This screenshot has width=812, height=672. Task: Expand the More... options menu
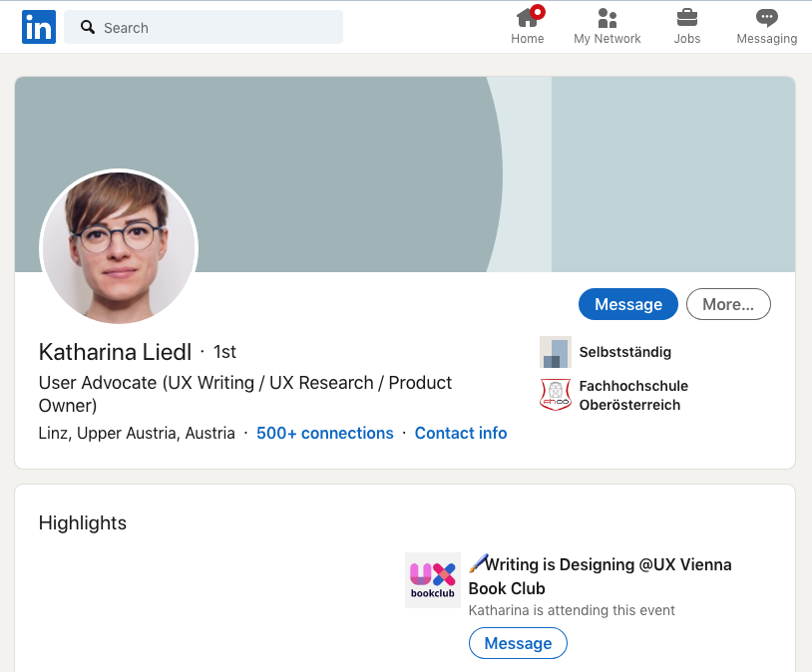728,304
